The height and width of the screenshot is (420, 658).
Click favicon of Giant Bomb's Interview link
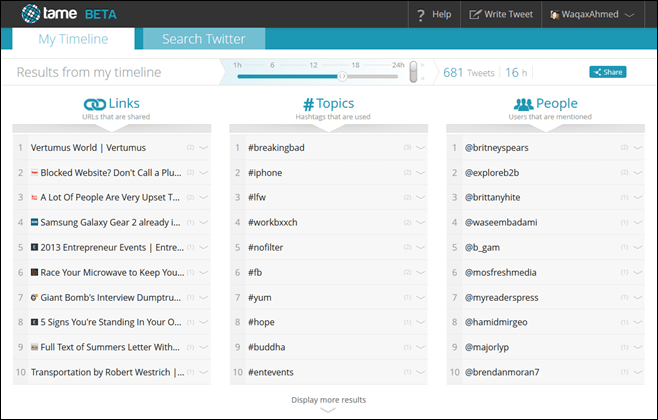pyautogui.click(x=34, y=297)
